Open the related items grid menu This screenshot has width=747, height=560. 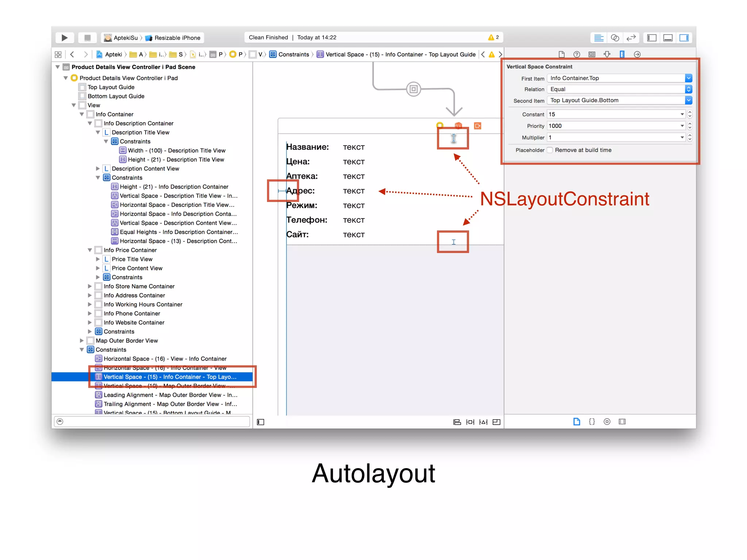tap(58, 54)
